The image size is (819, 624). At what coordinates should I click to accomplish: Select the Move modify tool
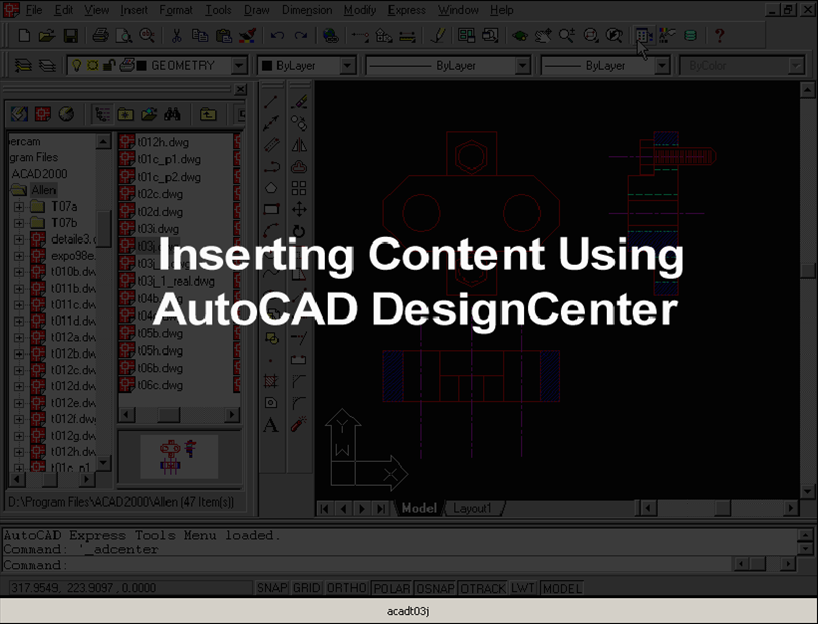(299, 209)
